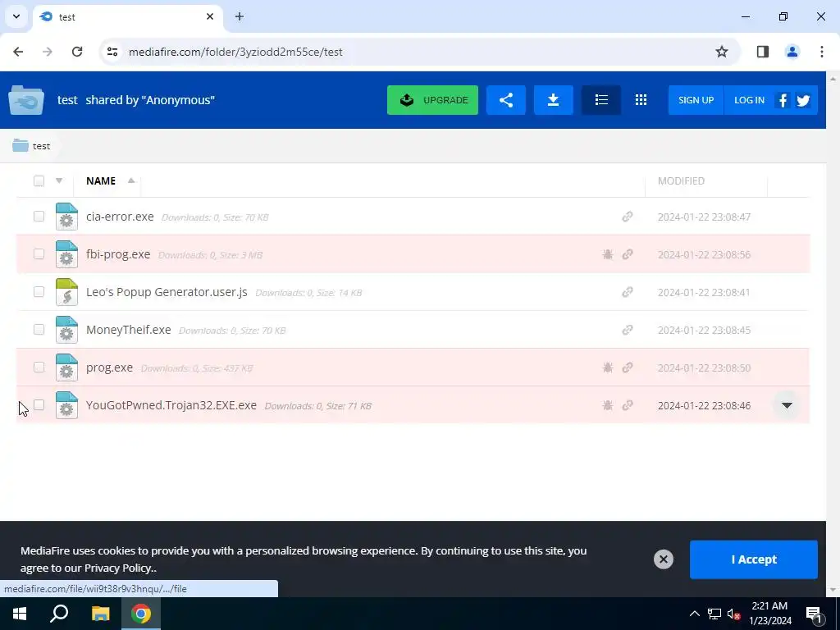This screenshot has width=840, height=630.
Task: Copy link icon for fbi-prog.exe
Action: point(628,254)
